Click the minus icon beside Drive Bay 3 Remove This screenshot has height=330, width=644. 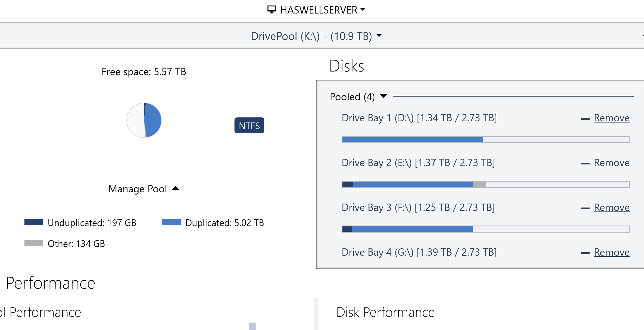coord(585,208)
